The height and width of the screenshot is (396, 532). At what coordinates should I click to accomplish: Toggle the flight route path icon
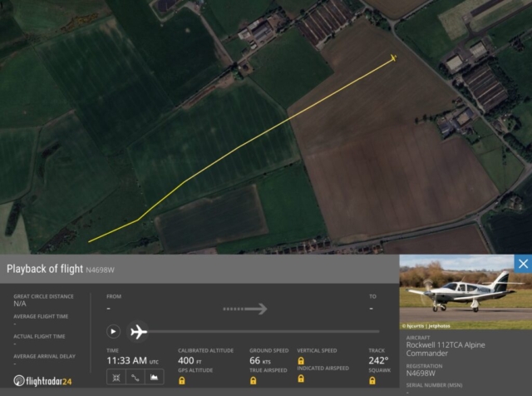[135, 378]
